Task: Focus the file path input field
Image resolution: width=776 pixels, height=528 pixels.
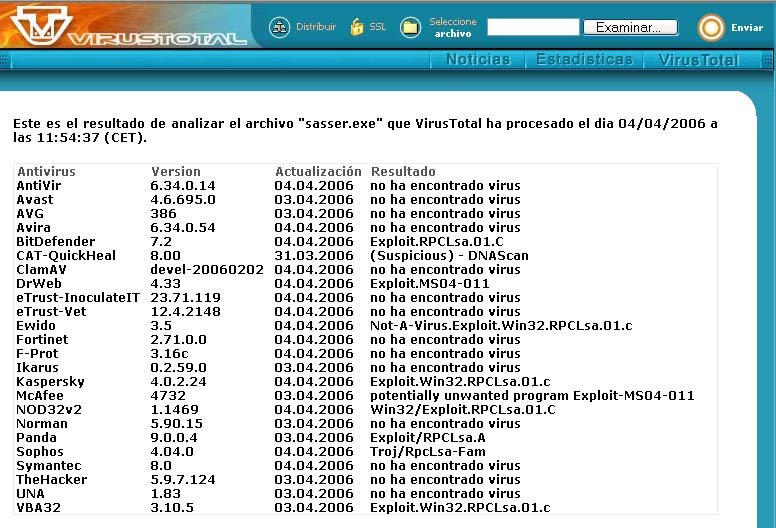Action: click(533, 27)
